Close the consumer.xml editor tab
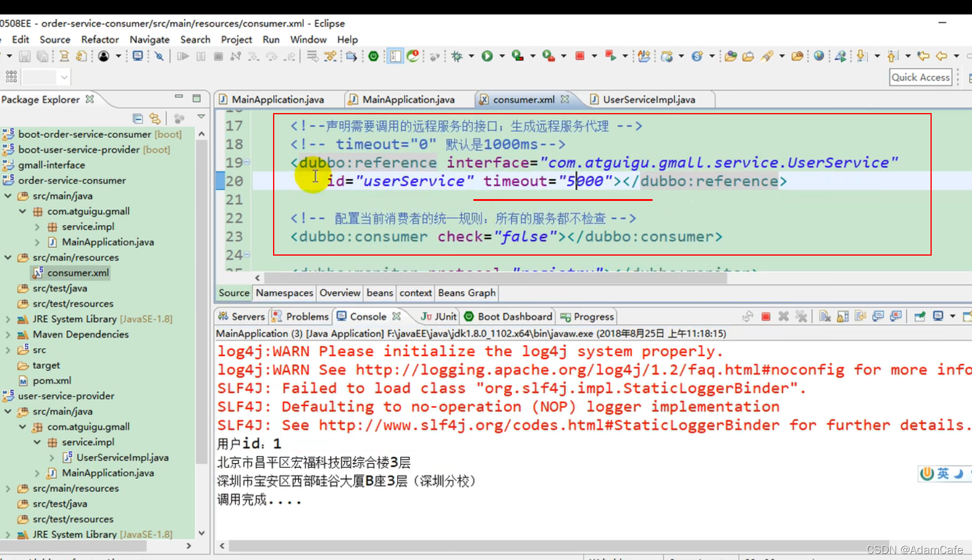The image size is (972, 560). coord(565,99)
